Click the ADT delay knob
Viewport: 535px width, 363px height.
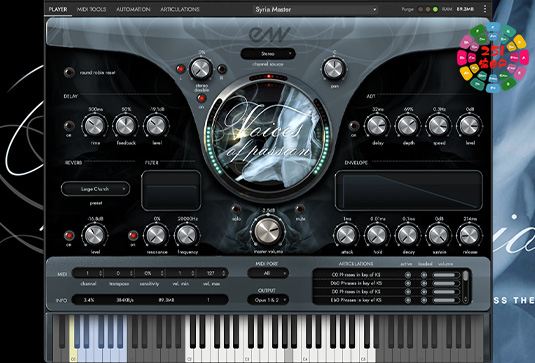[x=377, y=126]
